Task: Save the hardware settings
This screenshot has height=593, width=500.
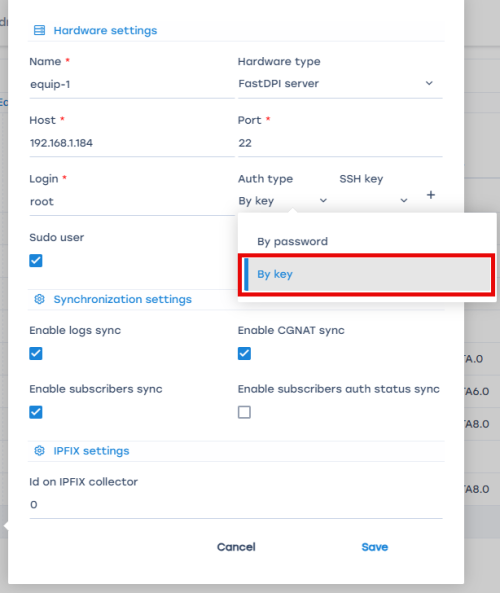Action: 374,547
